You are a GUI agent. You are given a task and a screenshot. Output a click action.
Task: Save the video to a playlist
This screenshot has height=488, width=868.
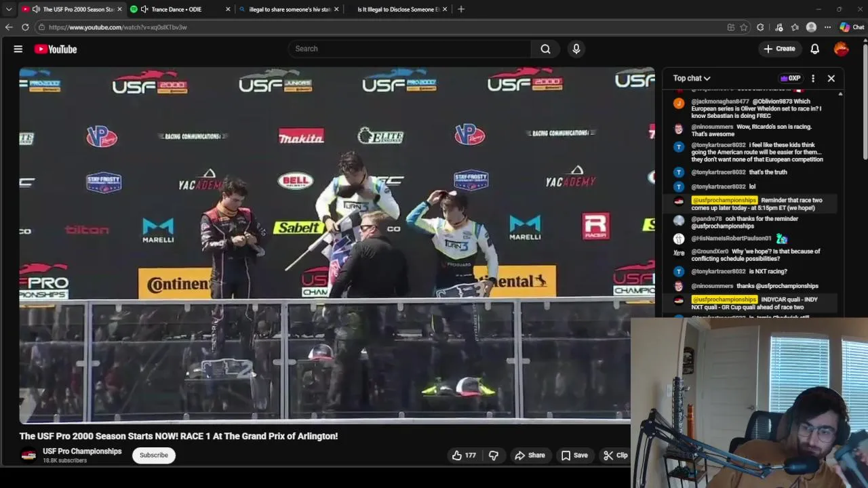(574, 455)
